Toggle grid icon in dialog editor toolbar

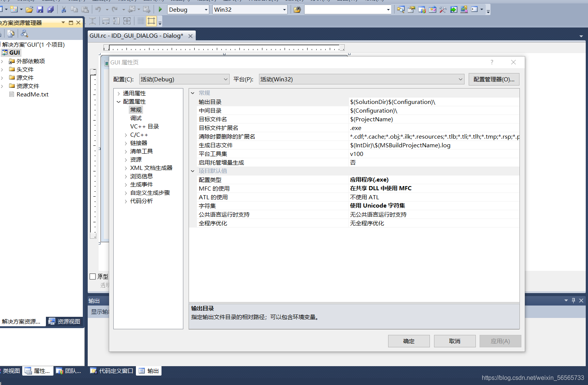pyautogui.click(x=141, y=21)
